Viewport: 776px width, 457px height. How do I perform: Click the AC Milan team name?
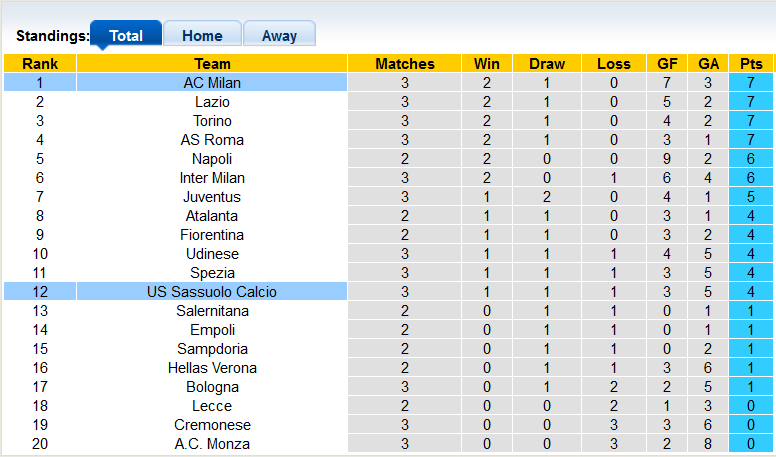tap(212, 83)
